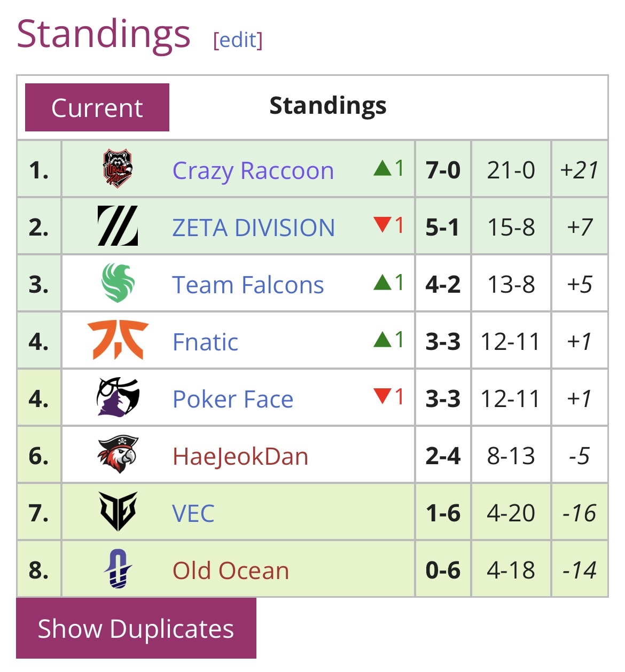The height and width of the screenshot is (672, 625).
Task: Open the Crazy Raccoon team page
Action: click(x=253, y=171)
